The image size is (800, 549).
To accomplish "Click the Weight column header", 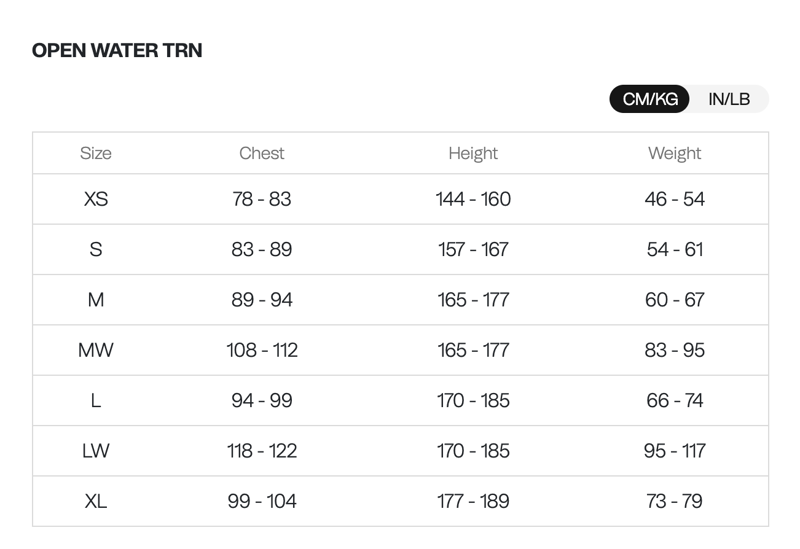I will [675, 153].
